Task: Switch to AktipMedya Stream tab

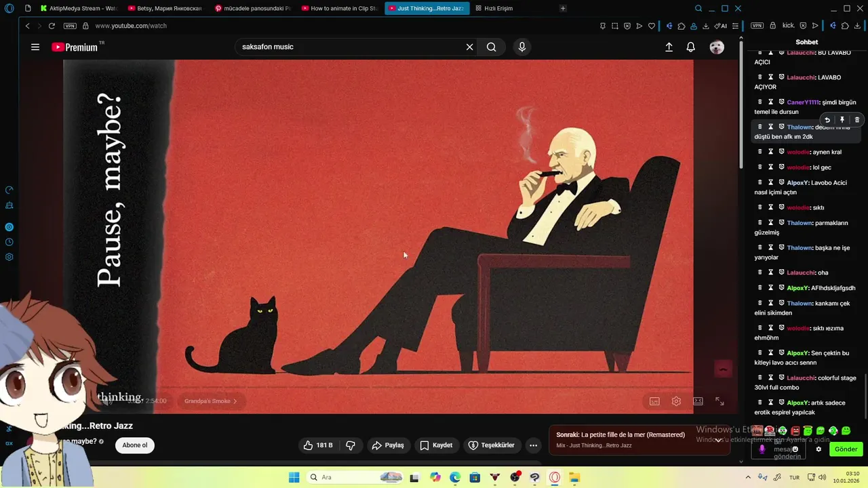Action: click(79, 8)
